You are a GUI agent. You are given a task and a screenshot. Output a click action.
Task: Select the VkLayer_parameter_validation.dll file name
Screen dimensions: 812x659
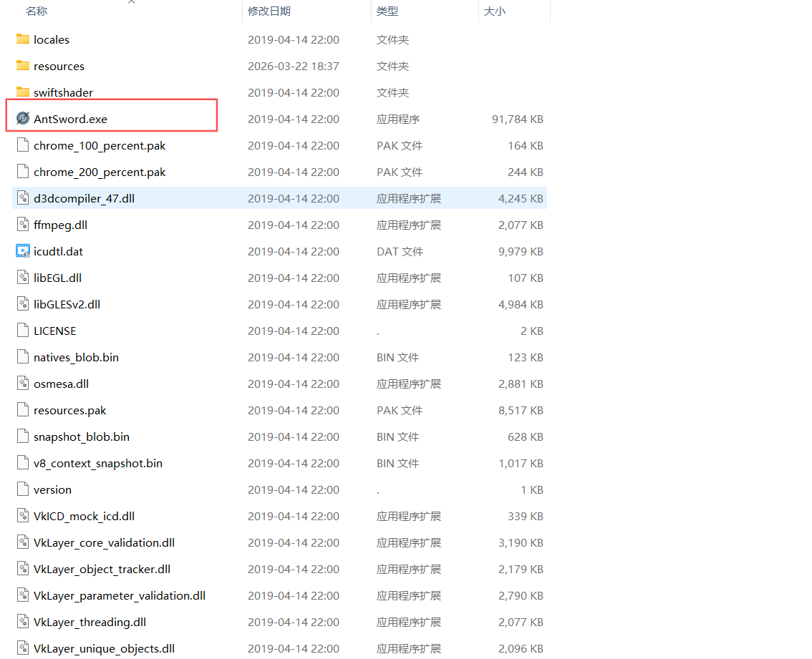coord(120,596)
